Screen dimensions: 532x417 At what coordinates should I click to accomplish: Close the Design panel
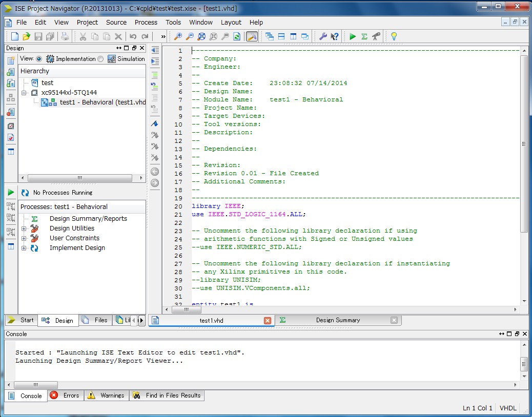click(142, 48)
